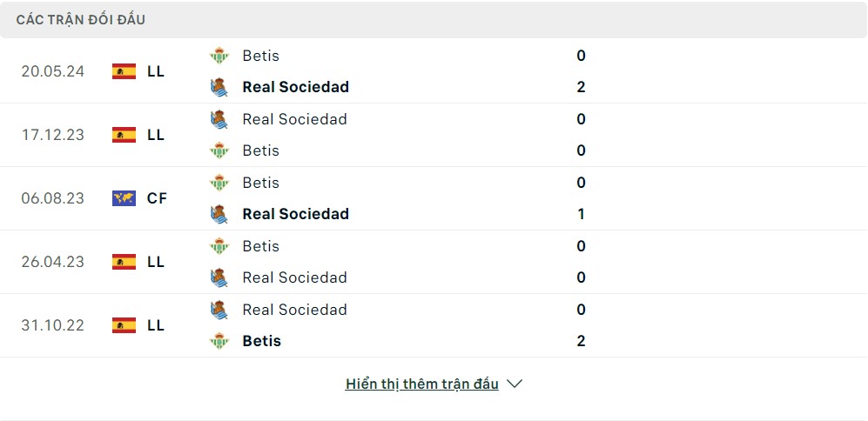This screenshot has height=421, width=868.
Task: Click Real Sociedad crest in 06.08.23 match
Action: click(219, 214)
